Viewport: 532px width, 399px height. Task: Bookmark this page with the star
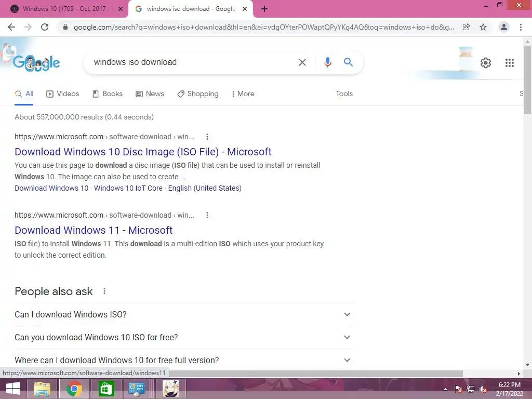[483, 27]
